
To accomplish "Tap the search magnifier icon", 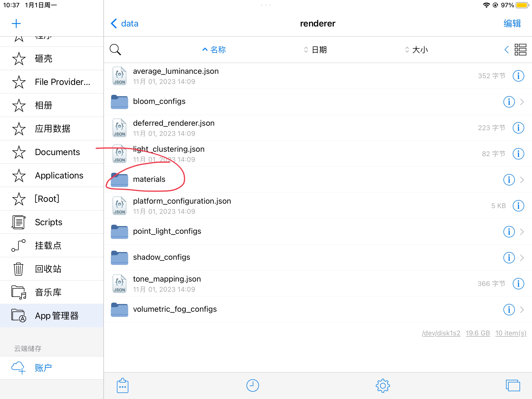I will pos(115,50).
